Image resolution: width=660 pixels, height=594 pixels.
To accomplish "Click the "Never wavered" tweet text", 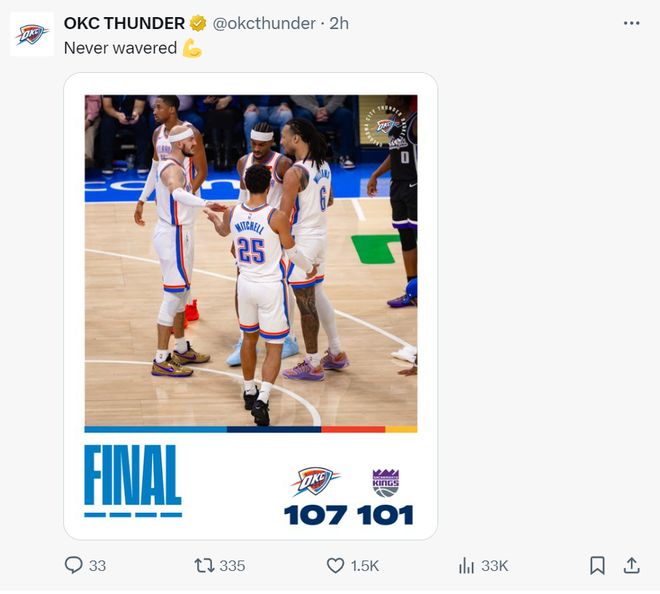I will tap(120, 48).
